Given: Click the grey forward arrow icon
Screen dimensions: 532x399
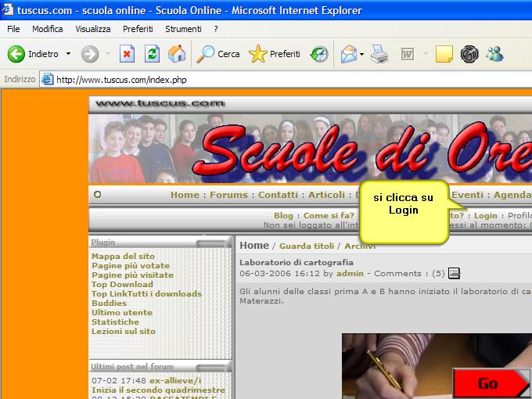Looking at the screenshot, I should (x=90, y=54).
